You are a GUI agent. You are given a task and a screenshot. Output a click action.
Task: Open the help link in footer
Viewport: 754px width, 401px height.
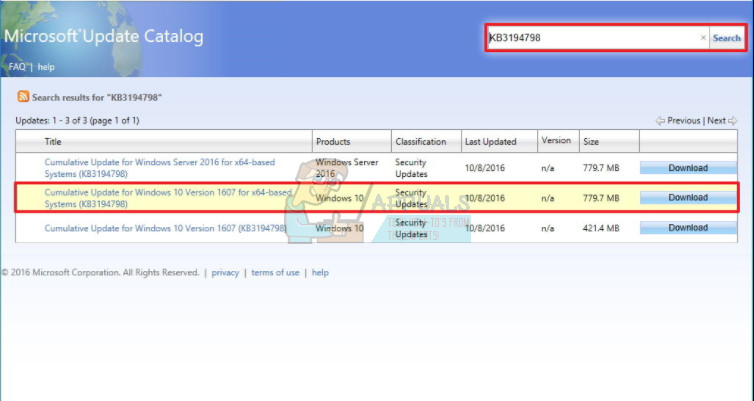coord(320,273)
